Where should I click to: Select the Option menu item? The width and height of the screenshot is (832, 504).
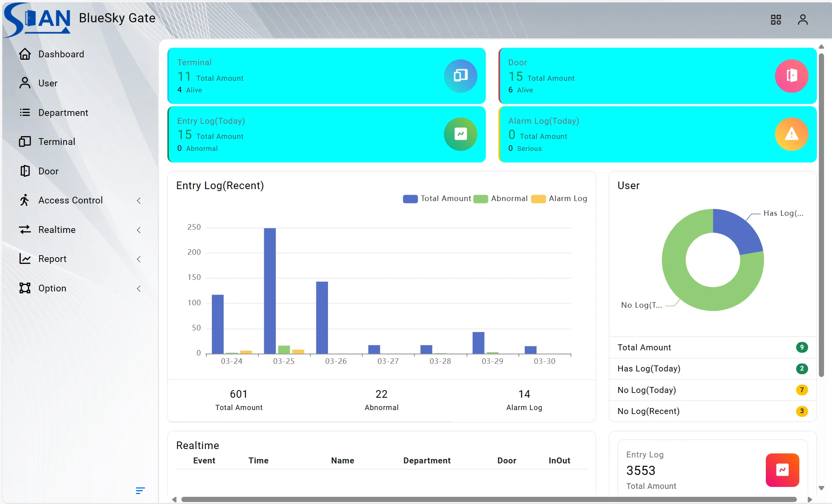52,288
